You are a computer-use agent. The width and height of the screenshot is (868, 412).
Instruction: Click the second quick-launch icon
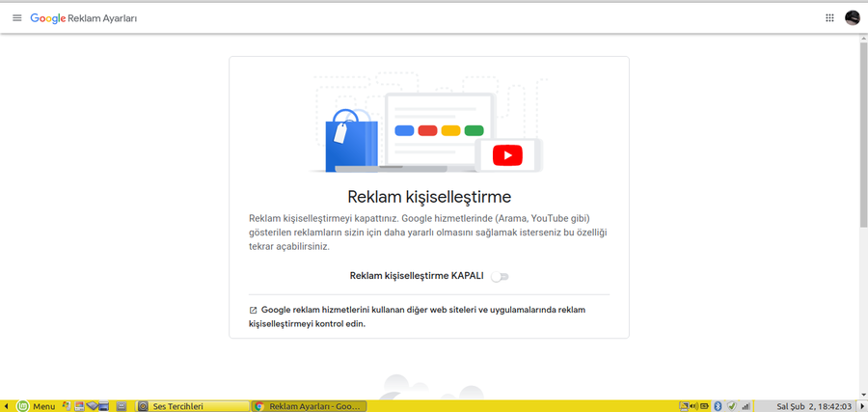point(79,406)
